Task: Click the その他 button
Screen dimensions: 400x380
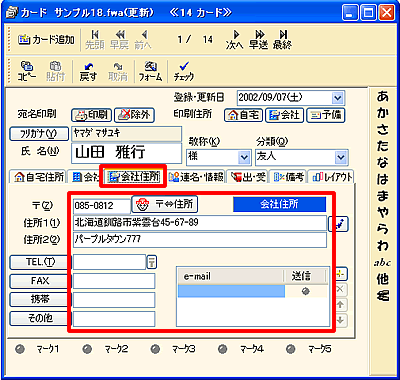Action: 39,318
